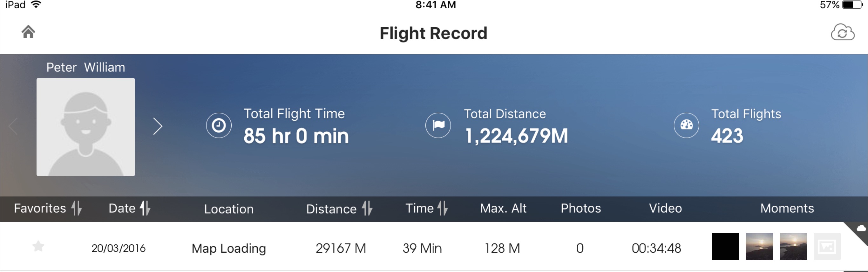Open the Map Loading location entry
This screenshot has height=272, width=868.
[x=229, y=249]
